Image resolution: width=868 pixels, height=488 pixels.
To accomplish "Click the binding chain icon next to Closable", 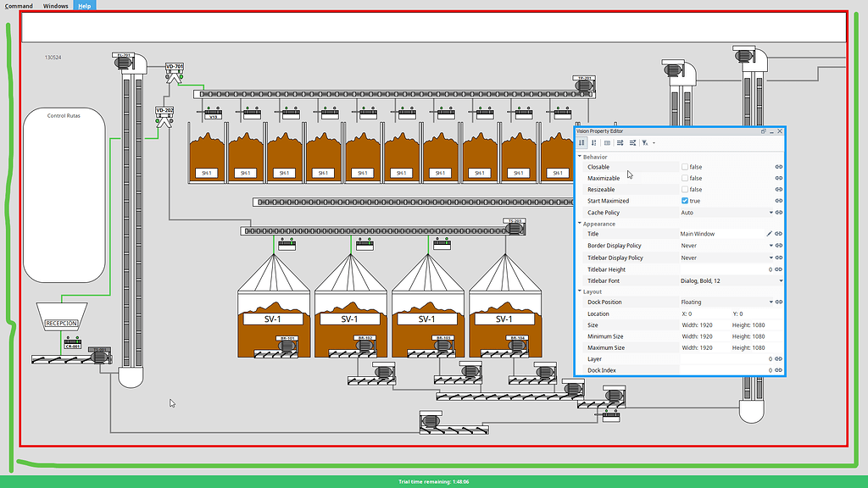I will click(x=779, y=167).
